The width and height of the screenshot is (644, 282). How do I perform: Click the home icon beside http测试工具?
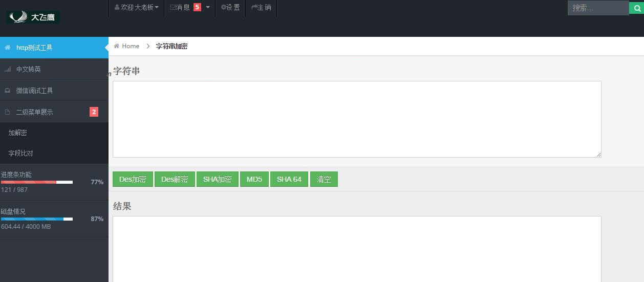[7, 48]
